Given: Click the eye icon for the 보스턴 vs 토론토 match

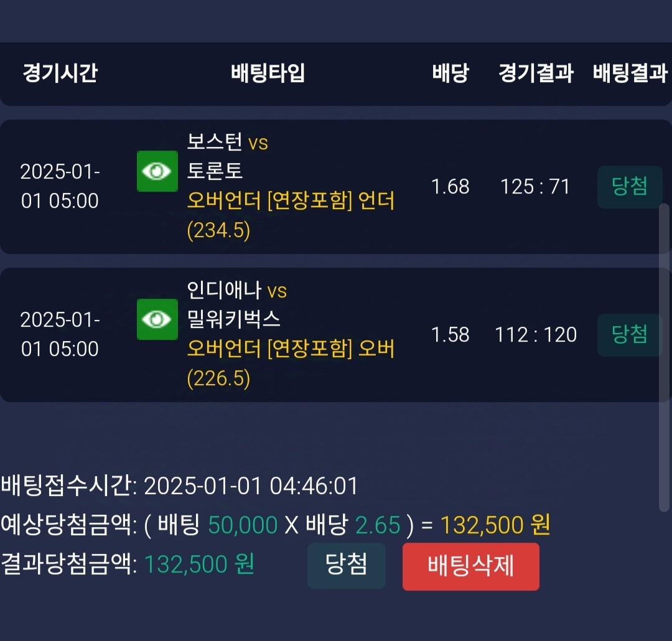Looking at the screenshot, I should click(x=157, y=171).
